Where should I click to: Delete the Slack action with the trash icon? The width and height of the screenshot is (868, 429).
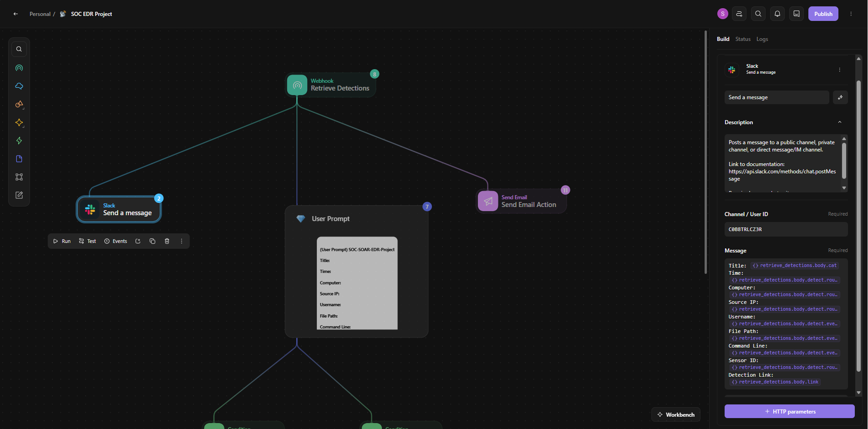tap(167, 241)
